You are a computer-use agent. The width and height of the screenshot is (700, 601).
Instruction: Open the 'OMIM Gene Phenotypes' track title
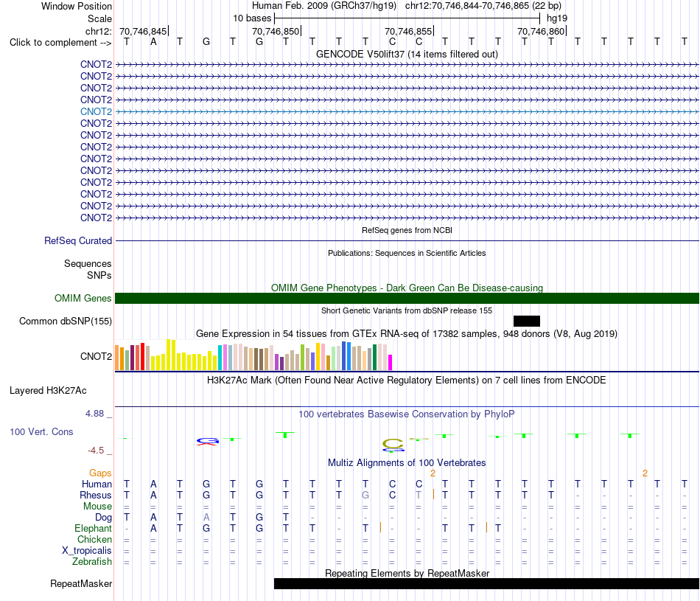click(407, 288)
